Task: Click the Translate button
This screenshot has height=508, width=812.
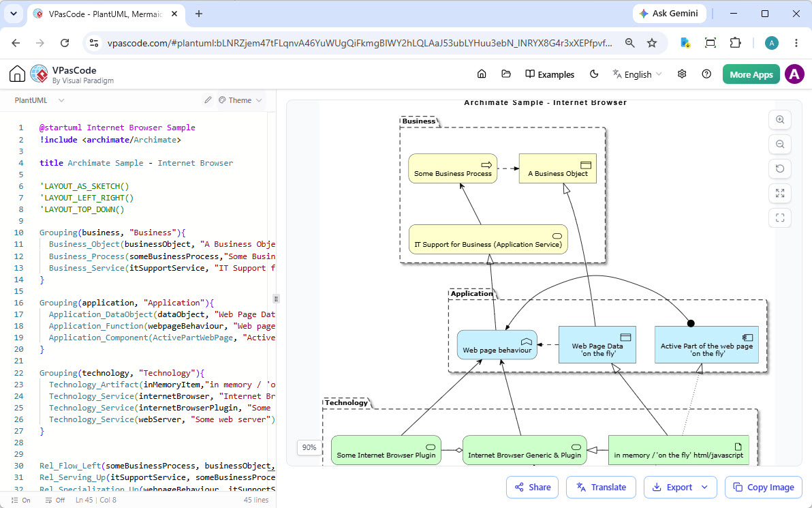Action: (x=601, y=488)
